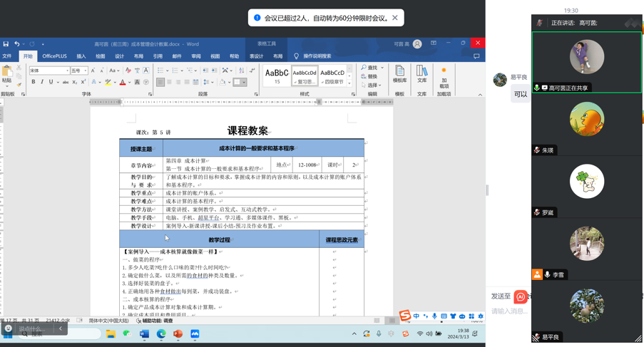Click the 文库 library icon
Image resolution: width=644 pixels, height=347 pixels.
(x=422, y=74)
